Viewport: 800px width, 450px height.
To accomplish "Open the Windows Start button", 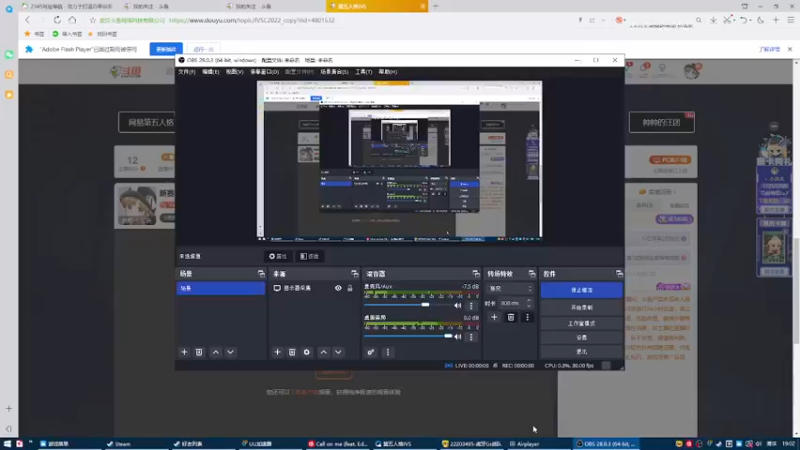I will 7,444.
